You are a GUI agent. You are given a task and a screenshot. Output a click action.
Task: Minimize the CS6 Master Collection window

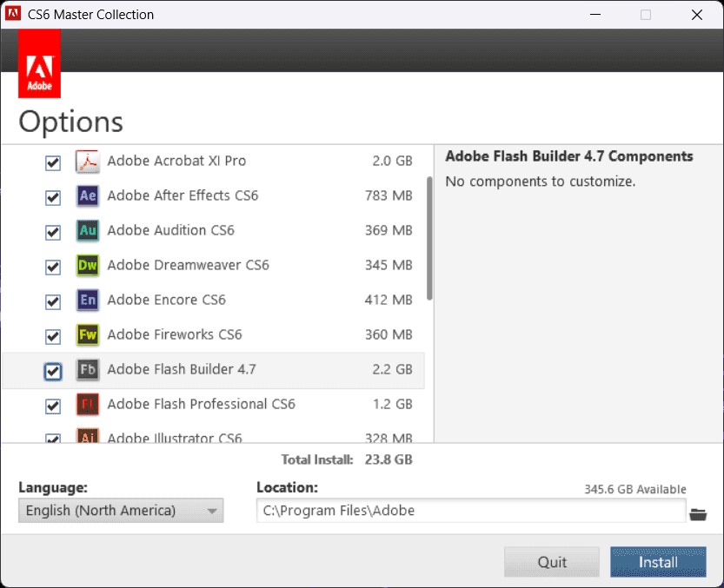click(x=595, y=15)
